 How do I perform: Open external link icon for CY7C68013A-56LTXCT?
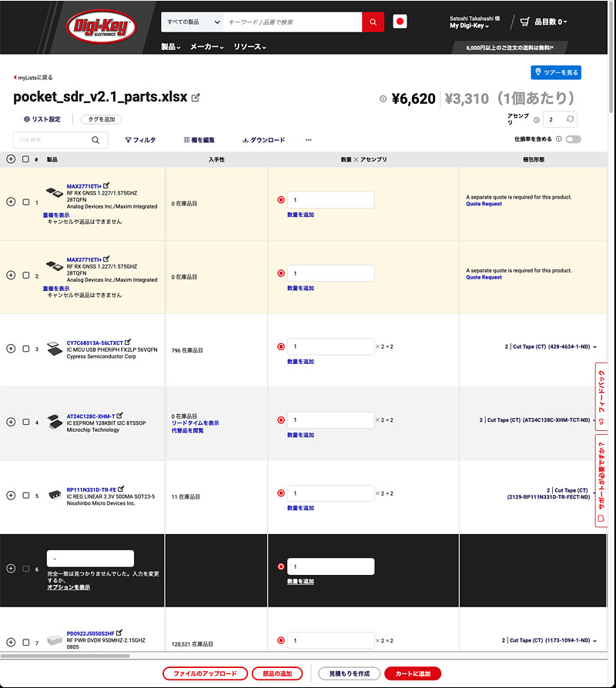tap(128, 342)
